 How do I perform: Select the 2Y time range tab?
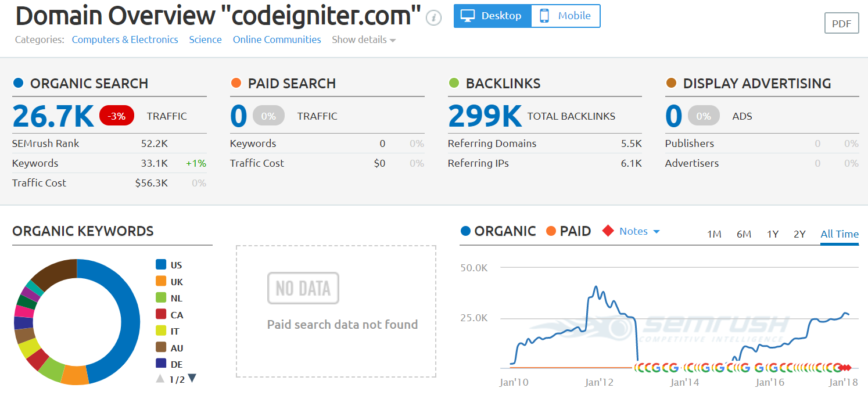[799, 234]
